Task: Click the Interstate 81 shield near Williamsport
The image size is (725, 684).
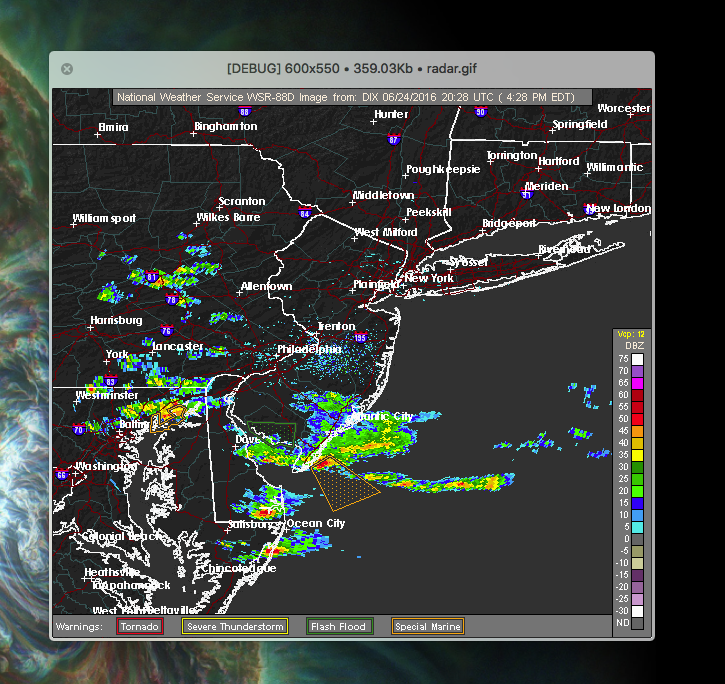Action: tap(152, 277)
